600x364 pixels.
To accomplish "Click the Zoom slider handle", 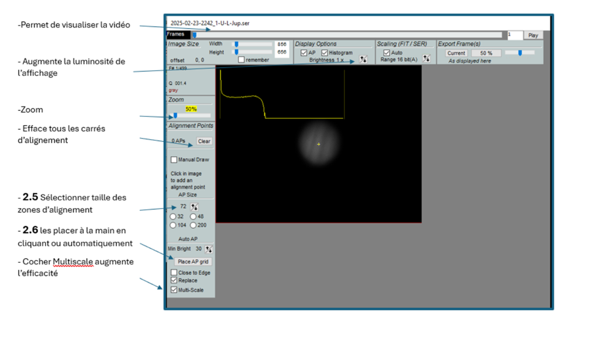I will point(175,116).
